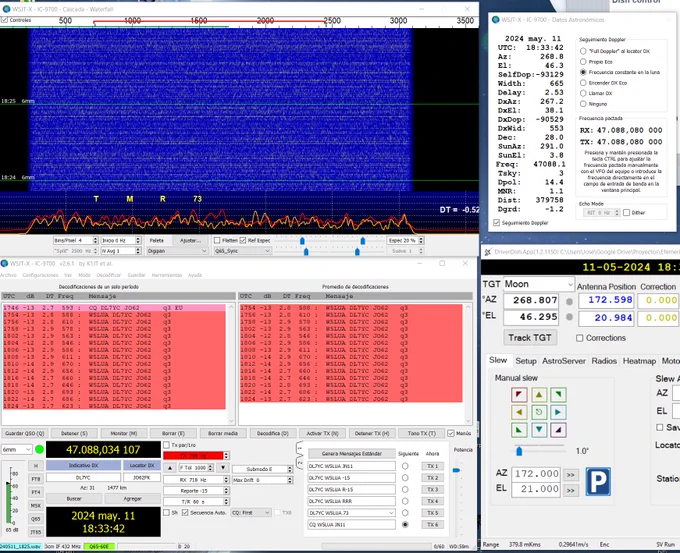Switch to the Heatmap tab
680x553 pixels.
639,361
